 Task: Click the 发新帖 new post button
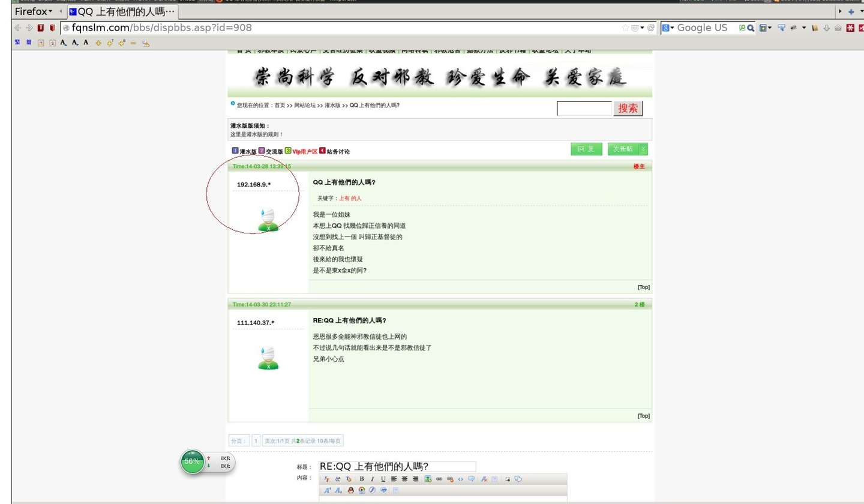click(x=623, y=149)
